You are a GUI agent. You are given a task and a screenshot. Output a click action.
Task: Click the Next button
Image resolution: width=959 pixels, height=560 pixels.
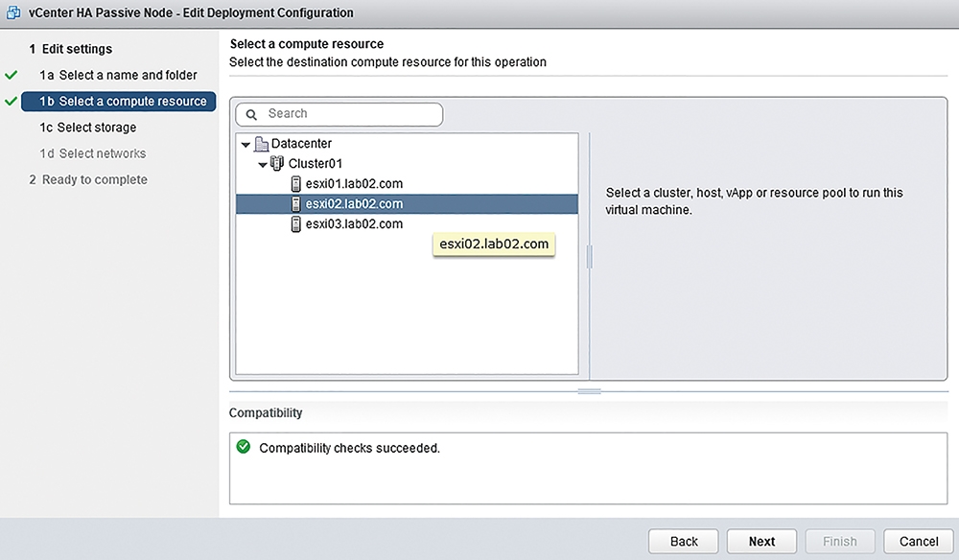[x=761, y=541]
